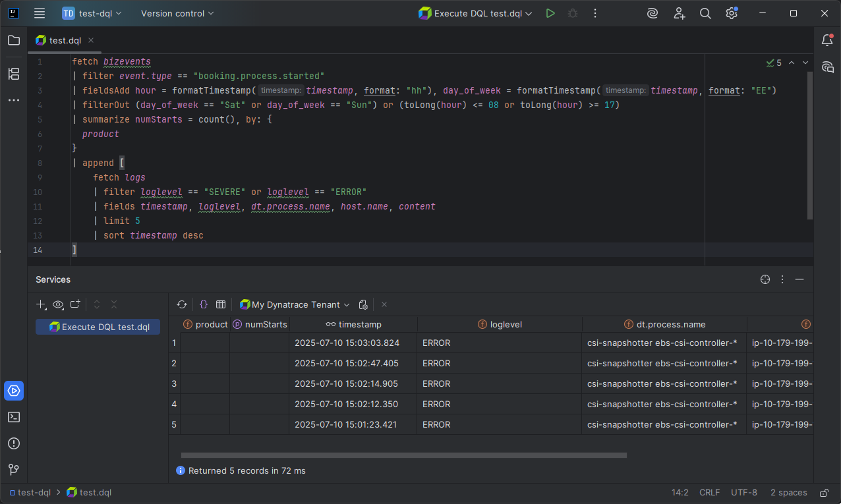Open Search Everywhere magnifier
This screenshot has width=841, height=504.
coord(705,13)
